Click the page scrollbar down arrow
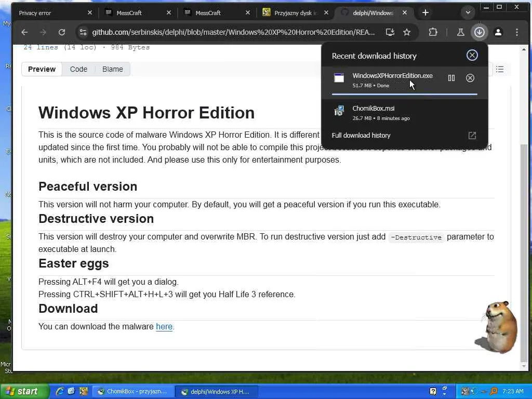The image size is (532, 399). [524, 366]
